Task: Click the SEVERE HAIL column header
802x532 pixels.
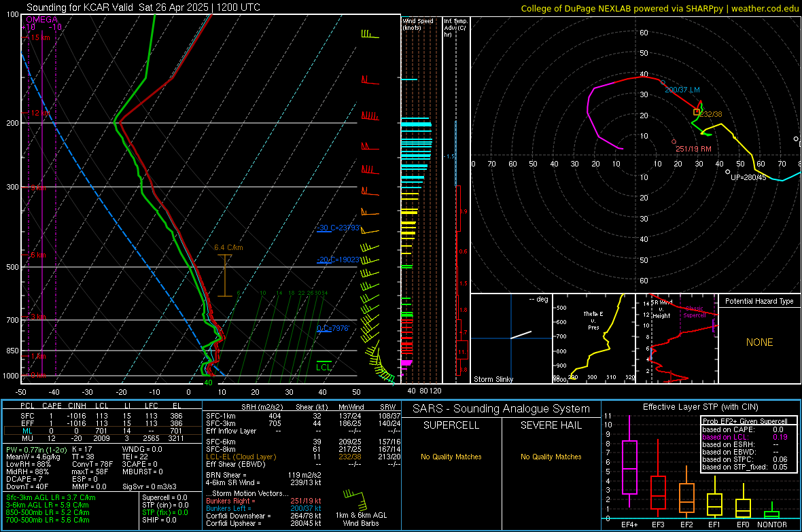Action: [551, 425]
